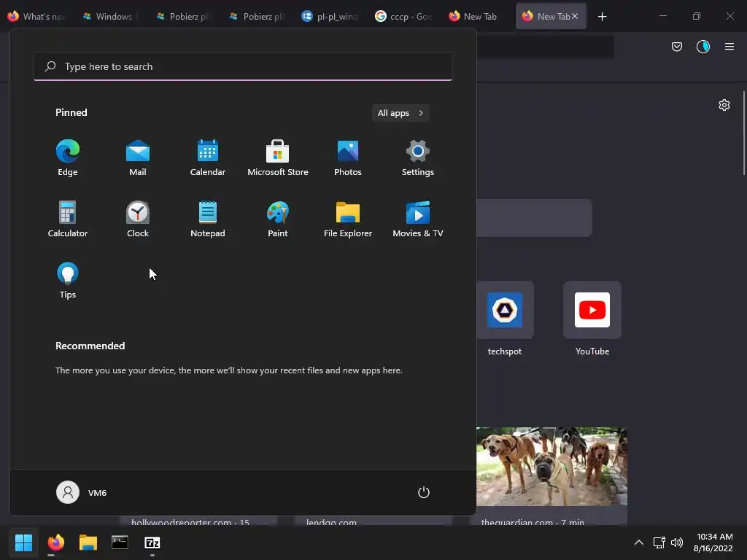This screenshot has height=560, width=747.
Task: Click the Windows Start button on taskbar
Action: [23, 542]
